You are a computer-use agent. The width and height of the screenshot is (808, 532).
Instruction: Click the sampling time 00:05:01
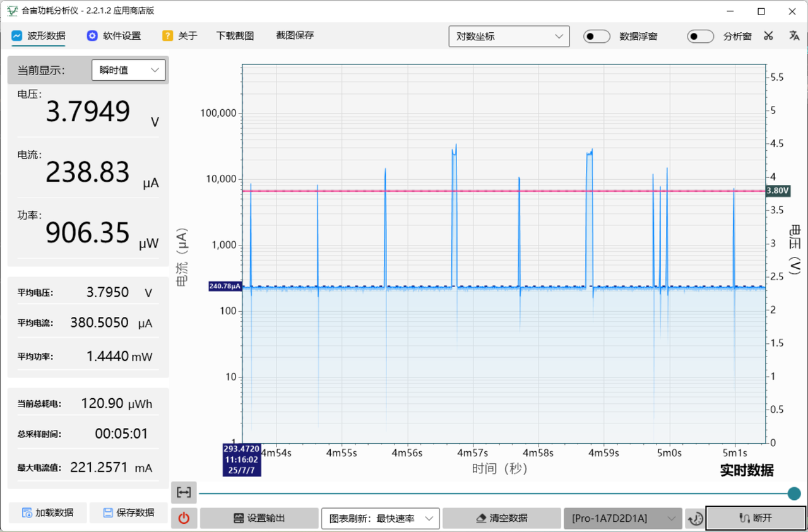pyautogui.click(x=121, y=434)
